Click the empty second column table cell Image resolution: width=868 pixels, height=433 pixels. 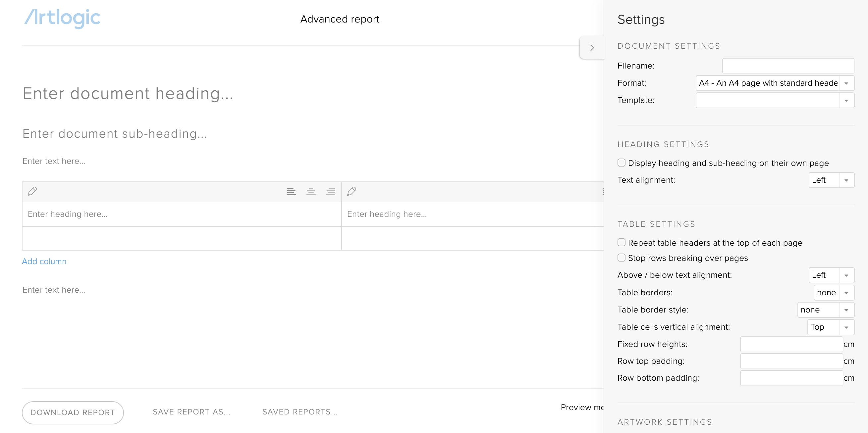coord(473,238)
